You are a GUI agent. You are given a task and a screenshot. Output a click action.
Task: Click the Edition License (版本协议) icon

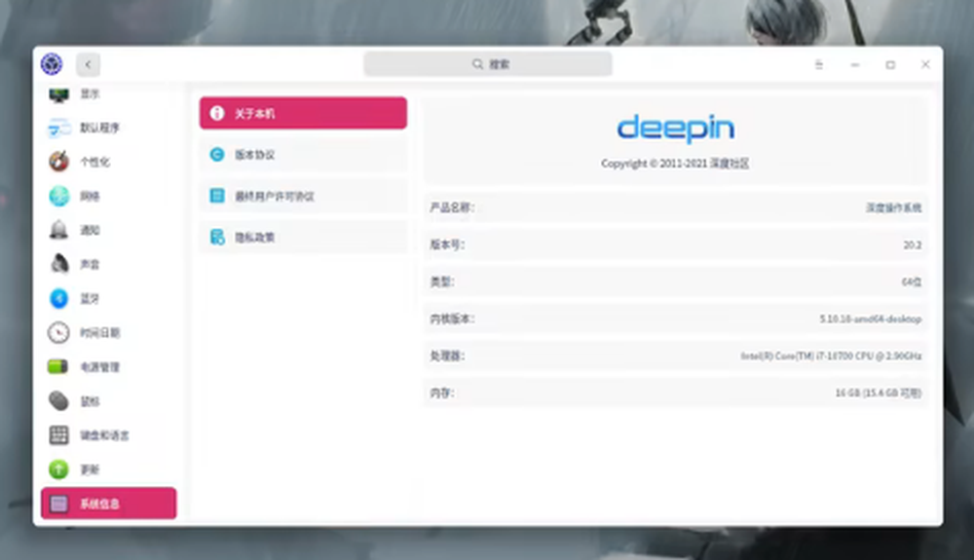217,155
